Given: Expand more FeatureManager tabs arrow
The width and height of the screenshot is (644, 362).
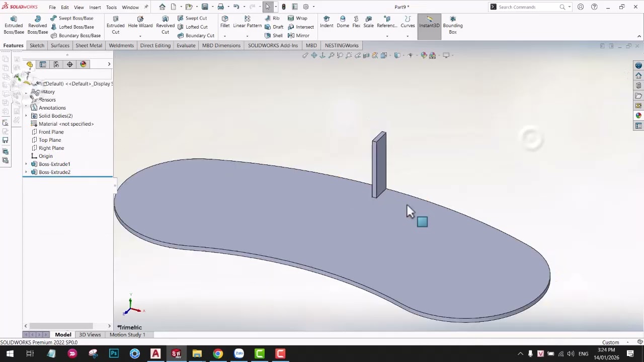Looking at the screenshot, I should (109, 64).
